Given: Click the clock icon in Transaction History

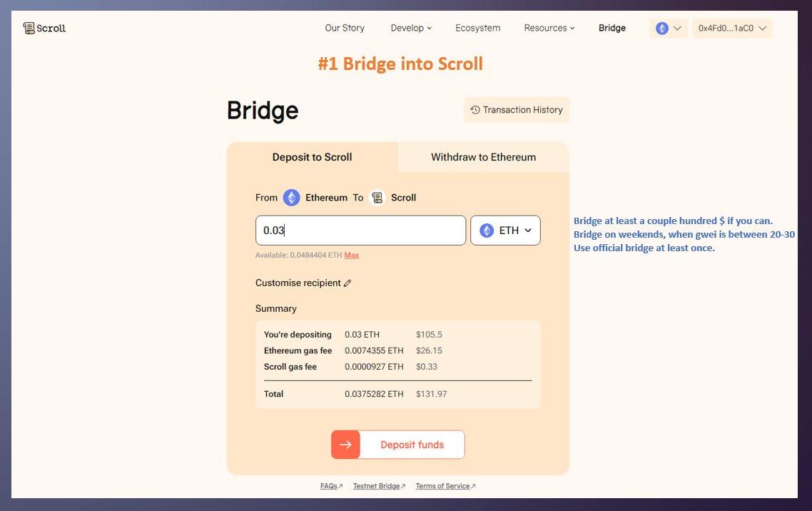Looking at the screenshot, I should coord(475,110).
